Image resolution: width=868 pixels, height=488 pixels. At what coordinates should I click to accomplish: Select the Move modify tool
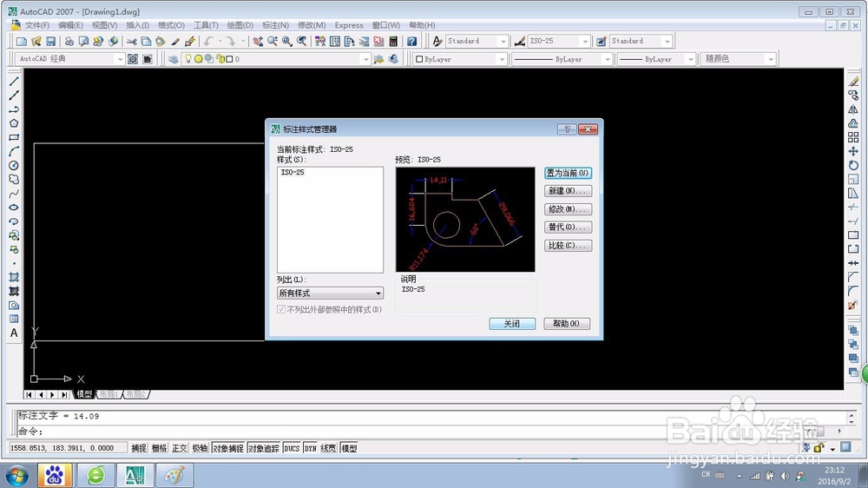(853, 151)
